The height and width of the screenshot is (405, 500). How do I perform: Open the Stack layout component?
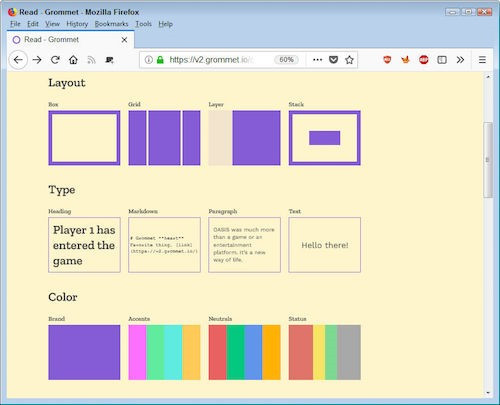click(x=325, y=138)
